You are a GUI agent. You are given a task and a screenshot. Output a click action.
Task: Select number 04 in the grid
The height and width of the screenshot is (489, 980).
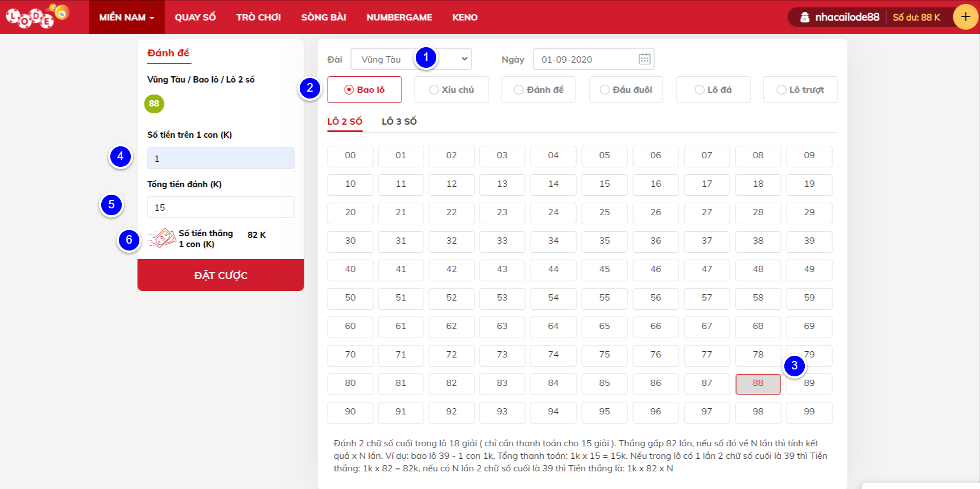(553, 156)
